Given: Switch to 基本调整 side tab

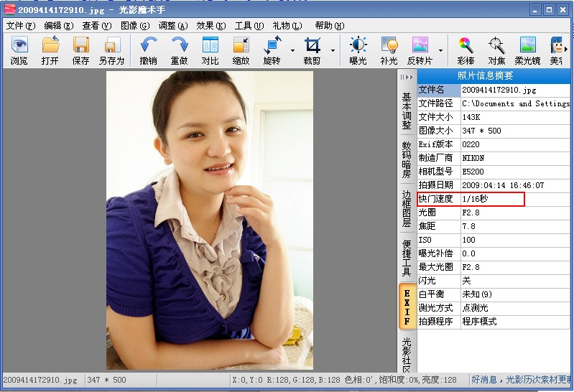Looking at the screenshot, I should pyautogui.click(x=407, y=111).
